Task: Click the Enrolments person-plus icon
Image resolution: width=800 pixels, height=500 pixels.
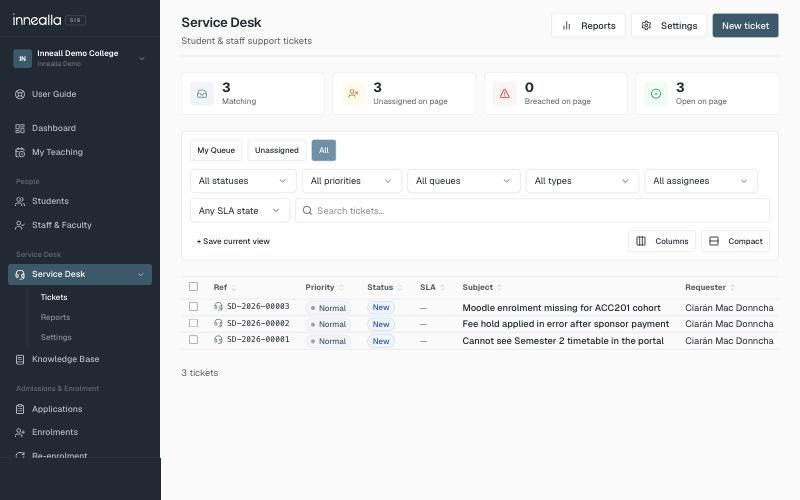Action: (x=20, y=433)
